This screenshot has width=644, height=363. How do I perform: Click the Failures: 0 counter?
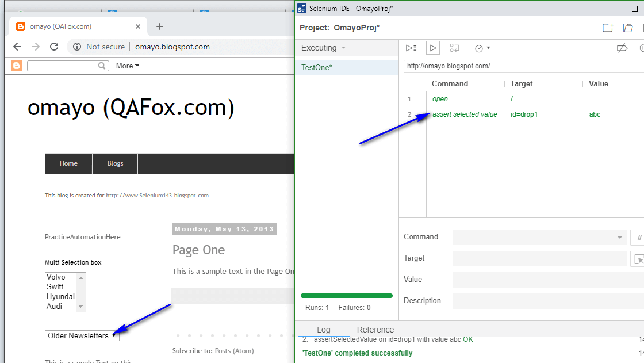point(354,308)
